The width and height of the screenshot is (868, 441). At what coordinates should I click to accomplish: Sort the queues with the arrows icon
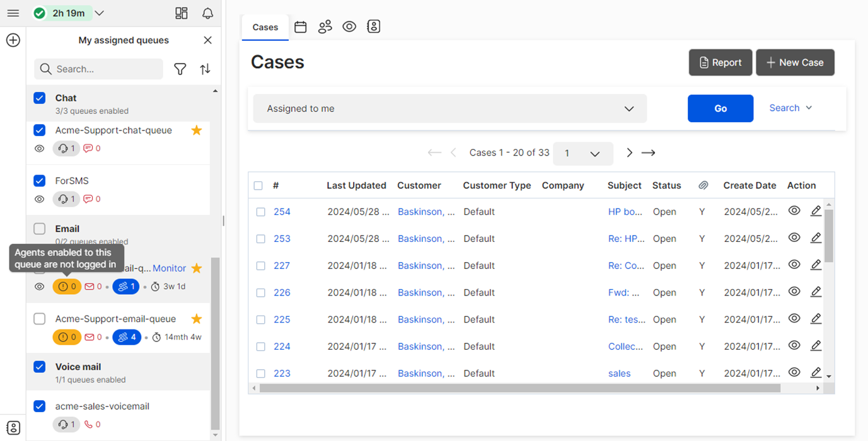point(205,69)
